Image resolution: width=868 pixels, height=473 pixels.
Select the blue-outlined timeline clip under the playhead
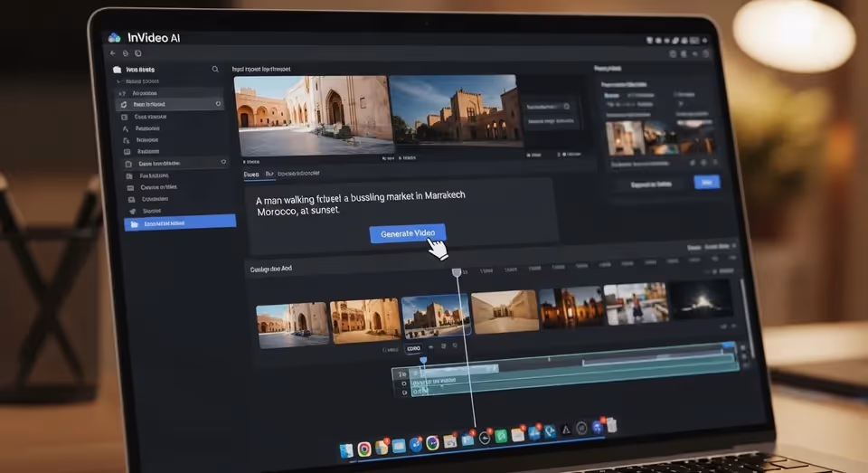pos(436,315)
